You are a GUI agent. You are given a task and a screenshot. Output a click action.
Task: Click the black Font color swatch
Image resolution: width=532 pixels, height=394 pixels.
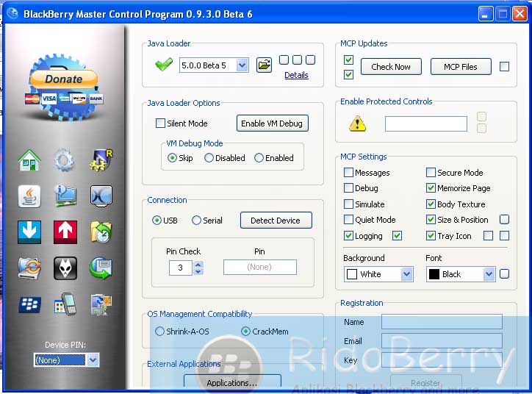(434, 274)
